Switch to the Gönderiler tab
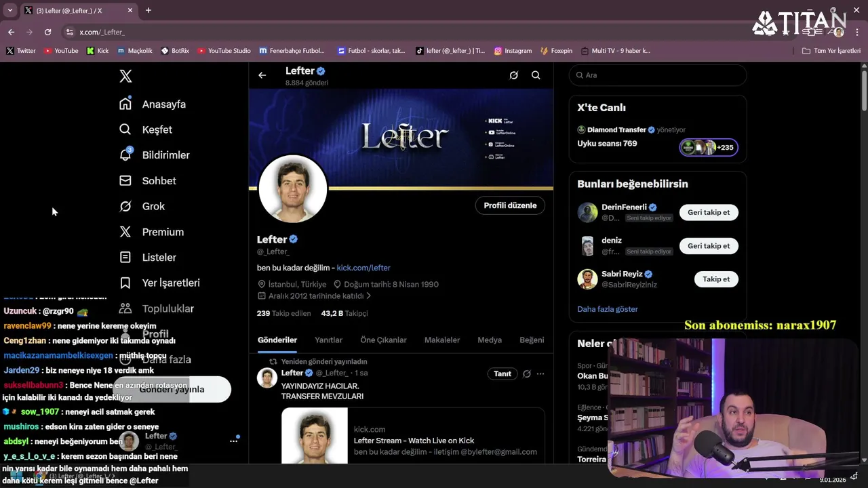The height and width of the screenshot is (488, 868). pos(277,340)
